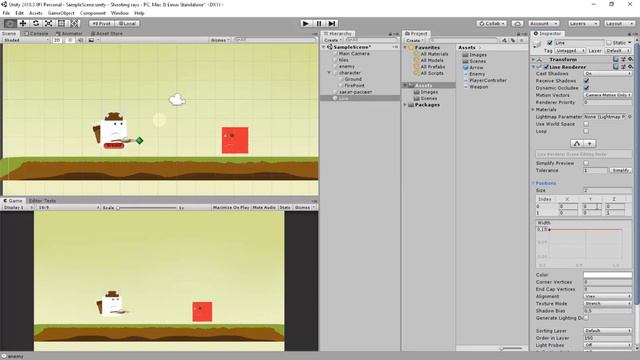Image resolution: width=640 pixels, height=360 pixels.
Task: Select the Rect Transform tool
Action: click(61, 23)
